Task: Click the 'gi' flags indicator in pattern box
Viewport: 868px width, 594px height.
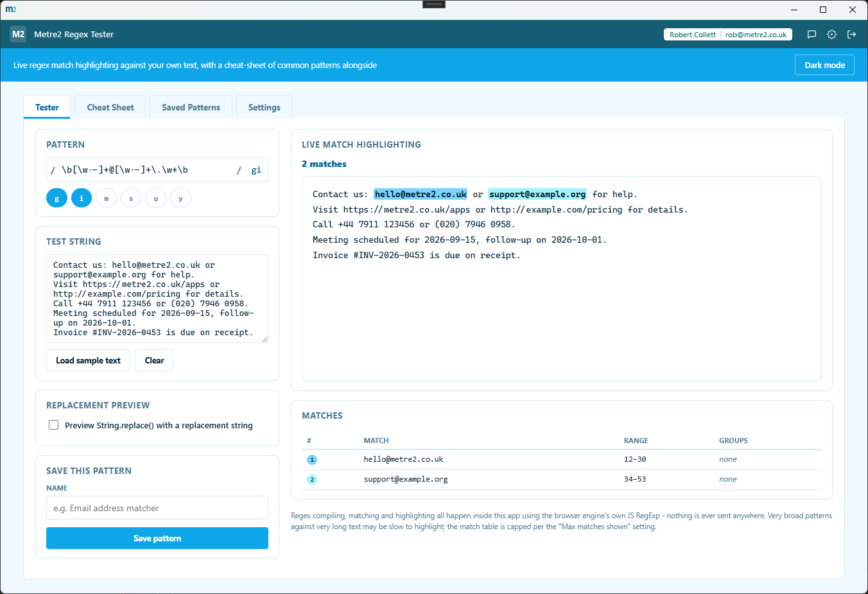Action: pos(256,170)
